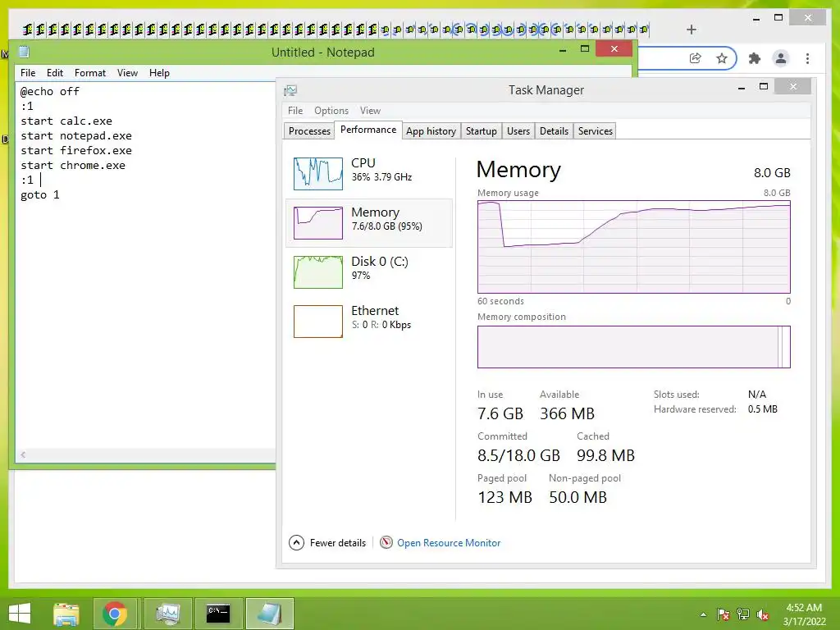Open the Notepad View menu
This screenshot has width=840, height=630.
point(127,73)
